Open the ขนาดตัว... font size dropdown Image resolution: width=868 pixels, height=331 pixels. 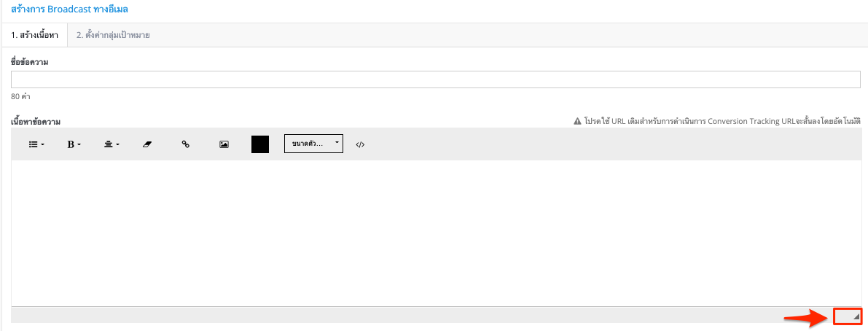[313, 144]
